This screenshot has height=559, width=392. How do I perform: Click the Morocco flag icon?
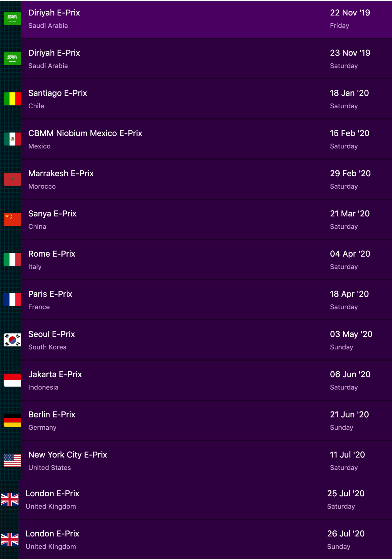tap(12, 179)
